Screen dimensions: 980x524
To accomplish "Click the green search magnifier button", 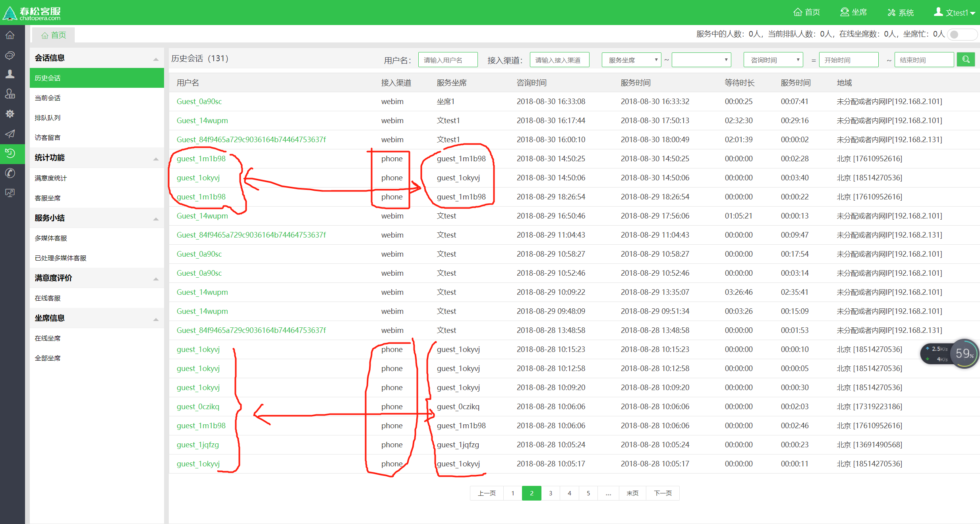I will coord(966,60).
